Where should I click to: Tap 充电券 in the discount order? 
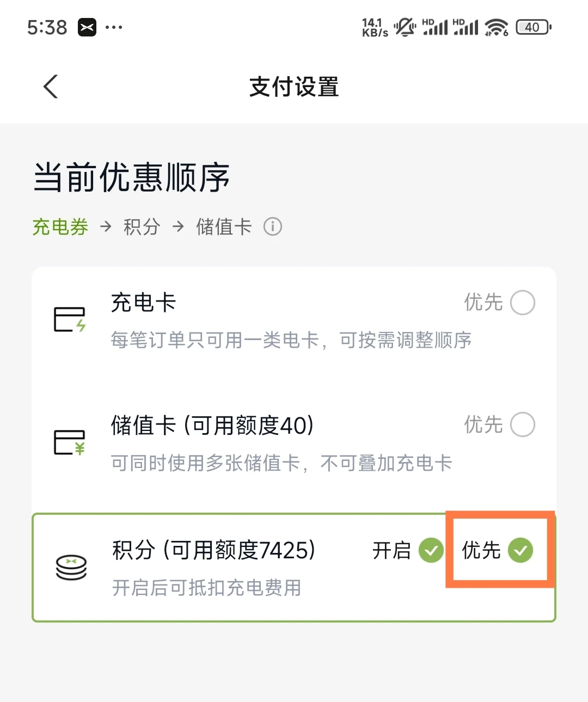tap(60, 227)
